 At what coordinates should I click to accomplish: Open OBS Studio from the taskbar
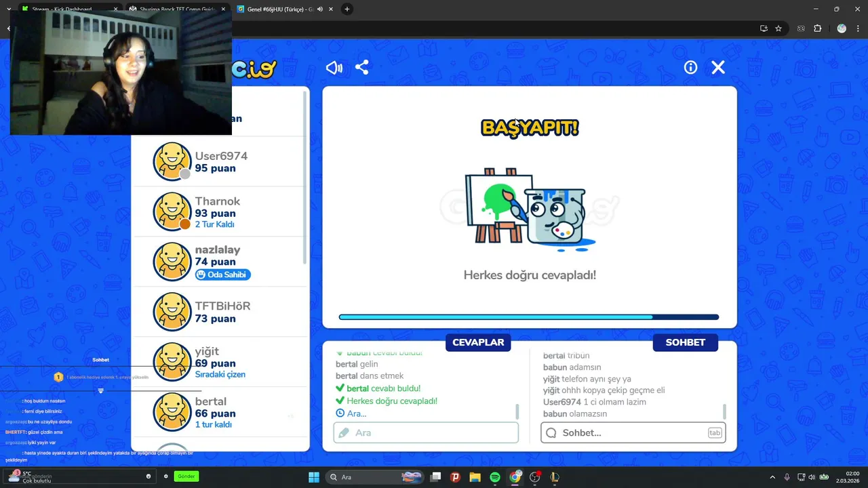click(x=535, y=477)
